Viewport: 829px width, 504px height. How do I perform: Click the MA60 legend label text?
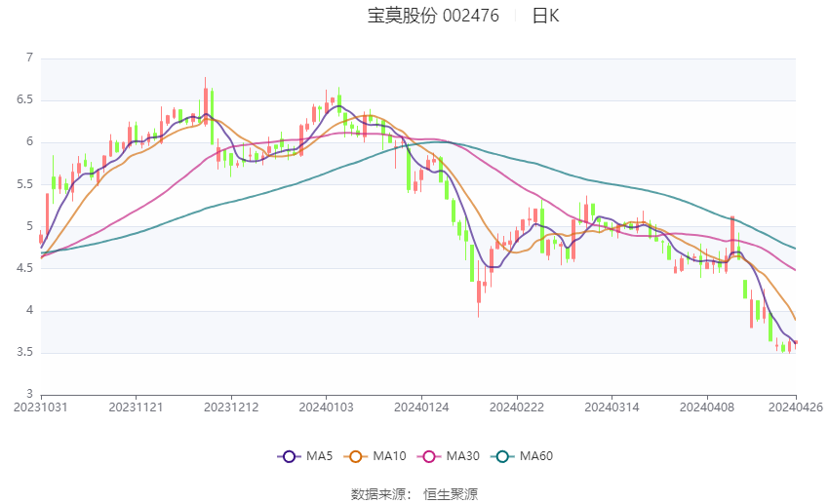[x=536, y=456]
